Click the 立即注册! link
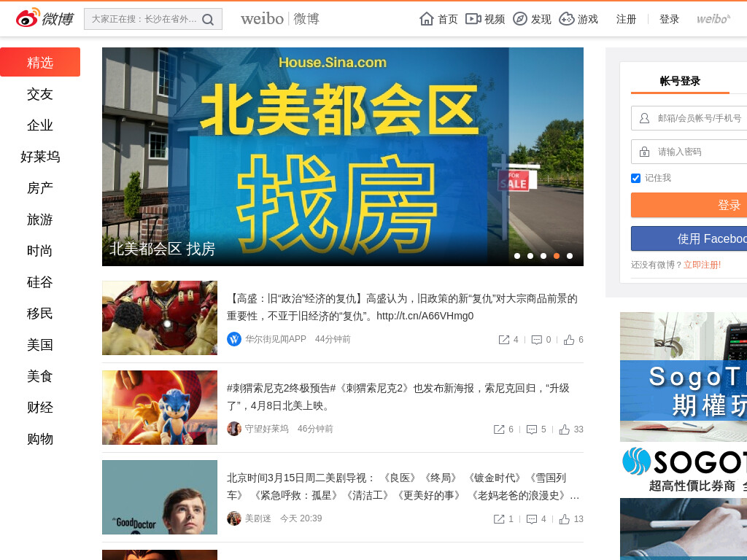The image size is (747, 560). pyautogui.click(x=703, y=265)
